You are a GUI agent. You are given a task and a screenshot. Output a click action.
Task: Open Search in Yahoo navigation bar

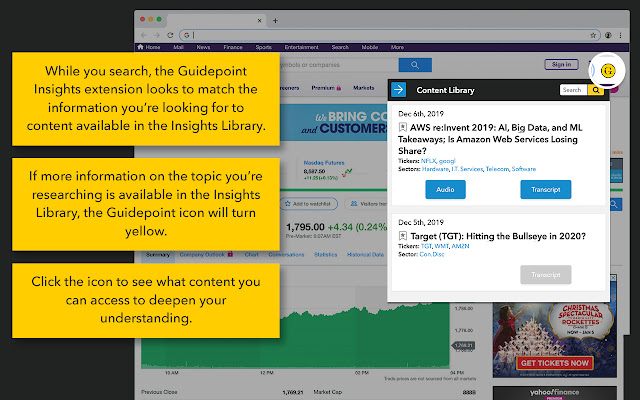(x=340, y=47)
